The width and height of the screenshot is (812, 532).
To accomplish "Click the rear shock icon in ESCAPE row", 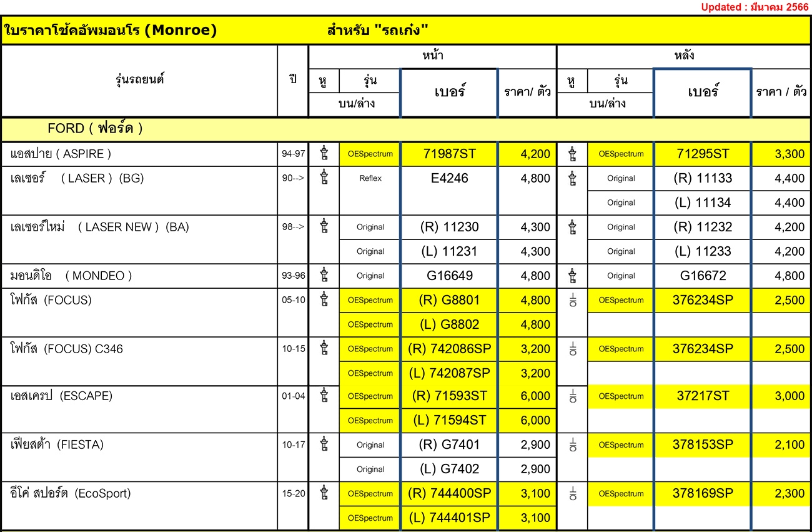I will [573, 396].
